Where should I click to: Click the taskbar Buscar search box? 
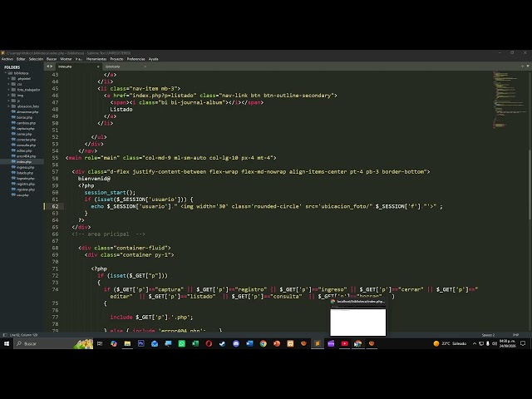[53, 343]
